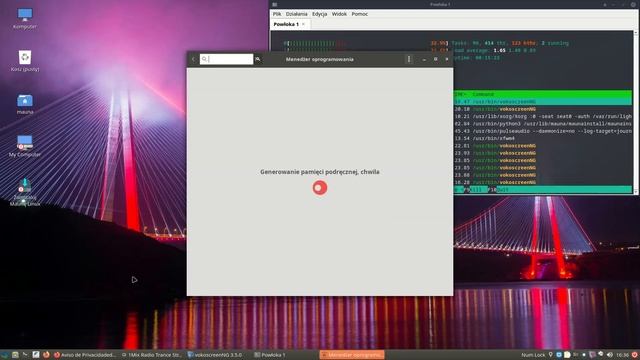This screenshot has width=640, height=360.
Task: Click the load average value 1.65
Action: [500, 50]
